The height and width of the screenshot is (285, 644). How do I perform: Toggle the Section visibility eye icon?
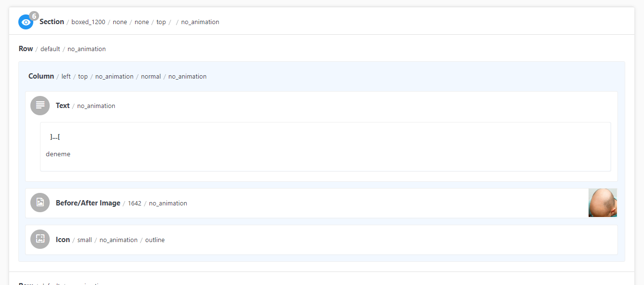click(26, 22)
